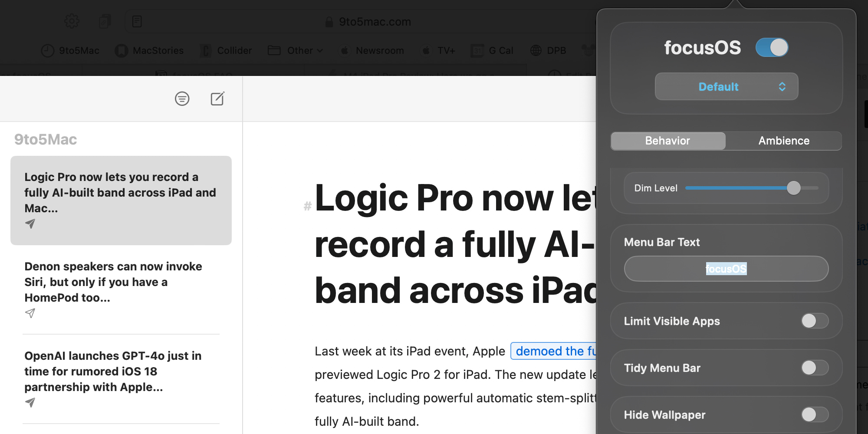
Task: Click the compose new post icon
Action: tap(217, 99)
